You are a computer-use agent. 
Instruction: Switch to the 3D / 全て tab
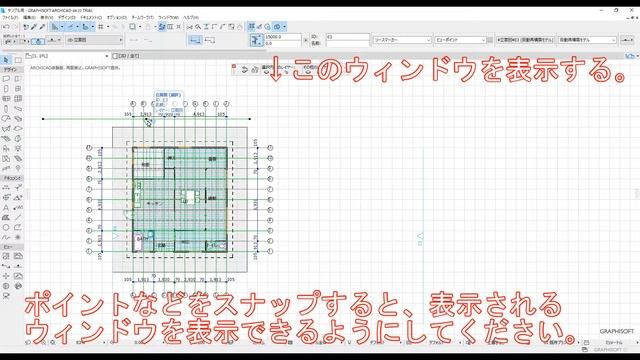point(127,56)
